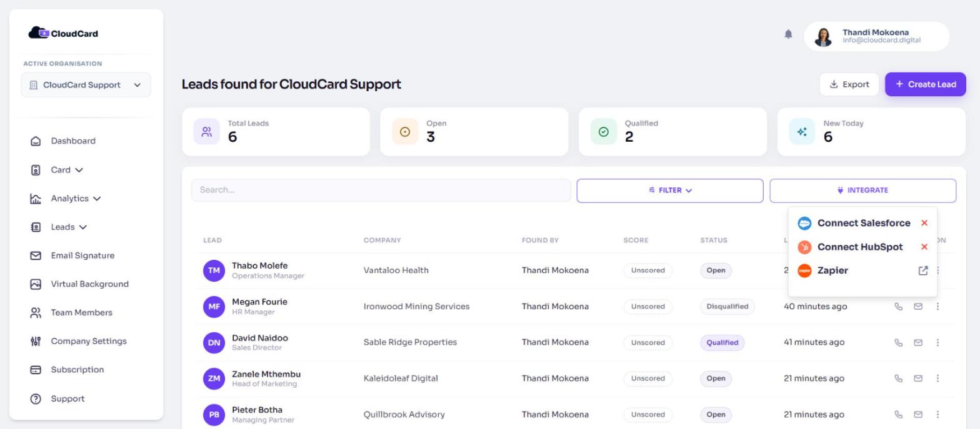
Task: Open Thabo Molefe lead name
Action: (x=259, y=265)
